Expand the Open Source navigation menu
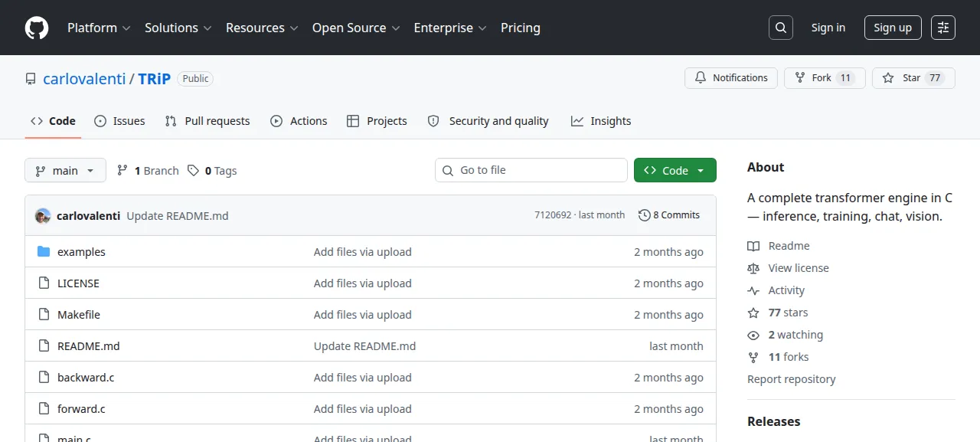Image resolution: width=980 pixels, height=442 pixels. [356, 28]
